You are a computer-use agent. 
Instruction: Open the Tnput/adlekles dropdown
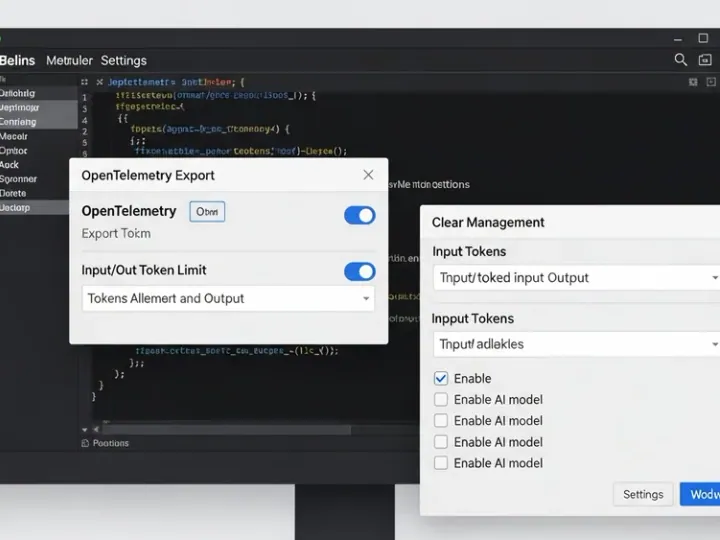(577, 344)
